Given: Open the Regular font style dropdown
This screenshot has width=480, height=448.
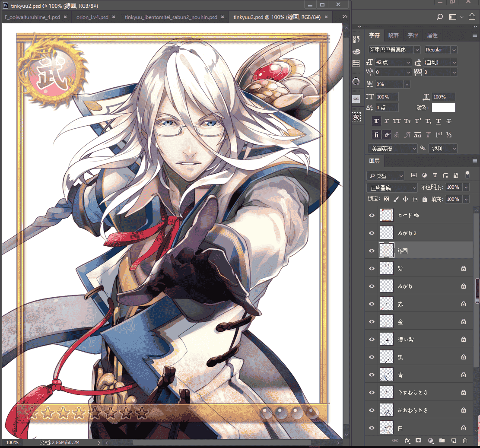Looking at the screenshot, I should (x=454, y=50).
